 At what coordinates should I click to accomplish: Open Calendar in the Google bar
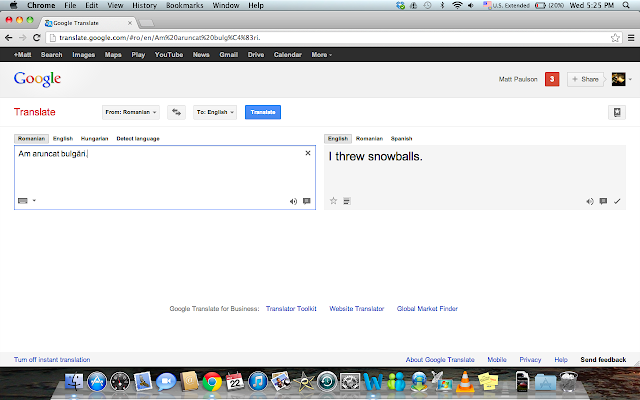click(x=288, y=55)
